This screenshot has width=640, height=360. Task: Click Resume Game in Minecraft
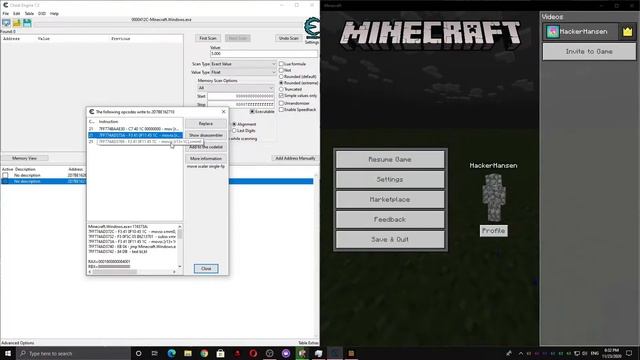coord(390,160)
